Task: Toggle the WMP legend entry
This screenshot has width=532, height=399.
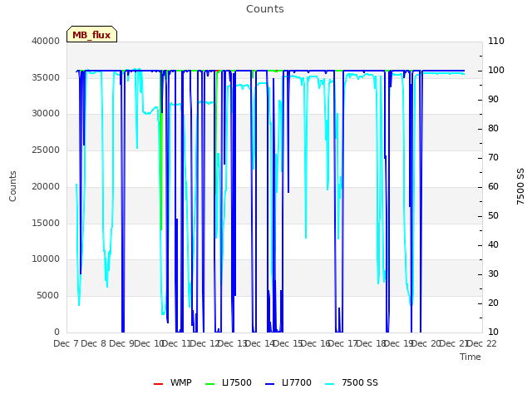Action: 172,382
